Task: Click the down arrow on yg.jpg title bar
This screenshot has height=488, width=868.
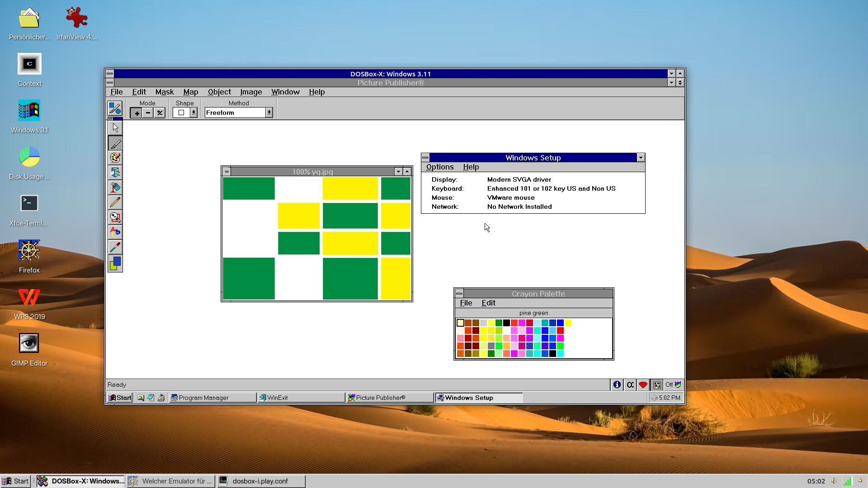Action: [398, 172]
